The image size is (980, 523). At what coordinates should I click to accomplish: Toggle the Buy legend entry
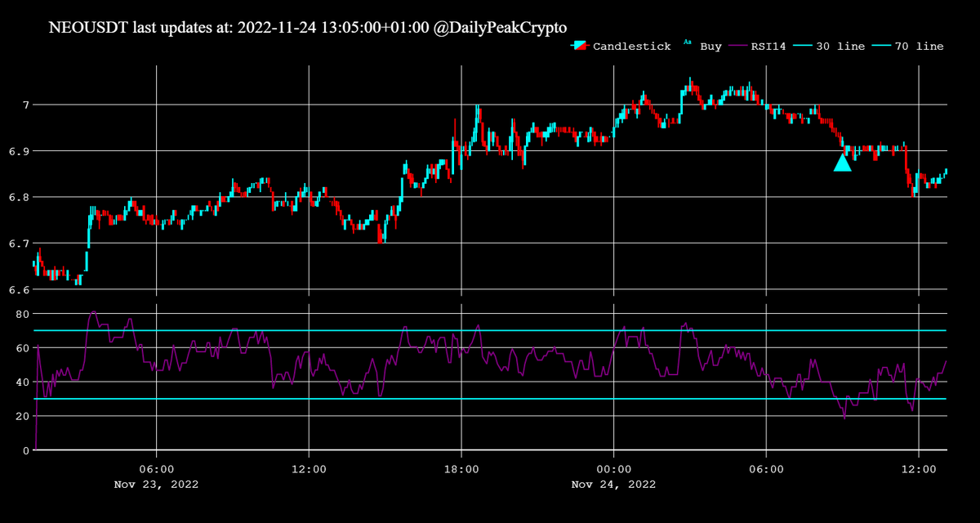(x=703, y=47)
